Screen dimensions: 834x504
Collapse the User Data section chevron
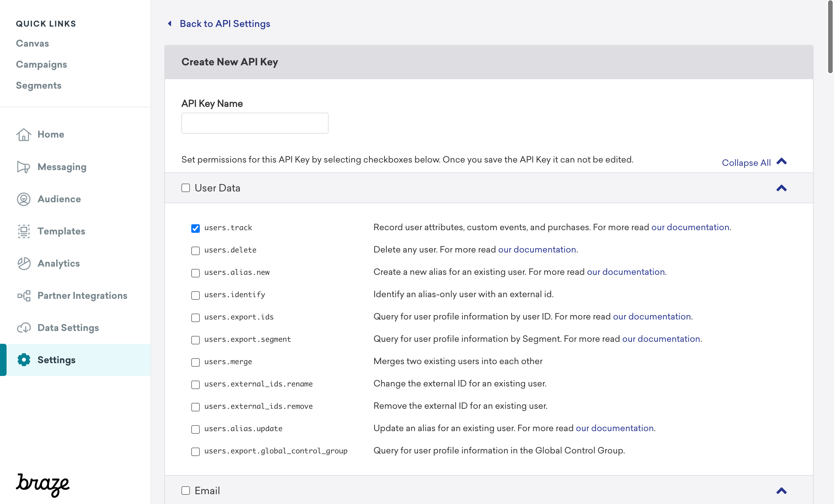(781, 188)
